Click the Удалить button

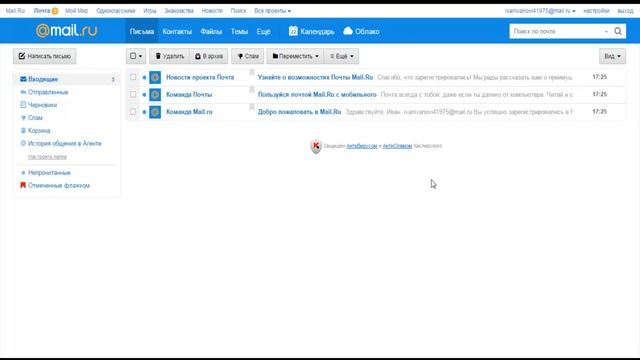169,56
